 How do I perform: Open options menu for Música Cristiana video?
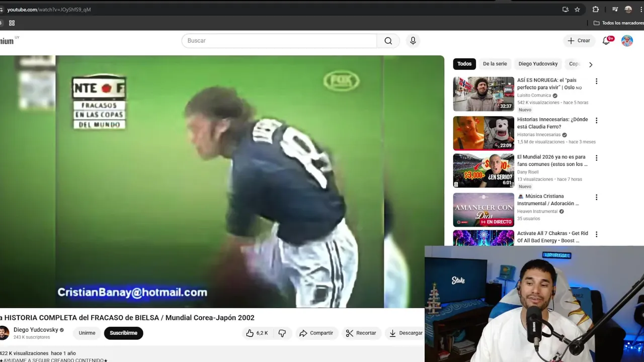596,197
